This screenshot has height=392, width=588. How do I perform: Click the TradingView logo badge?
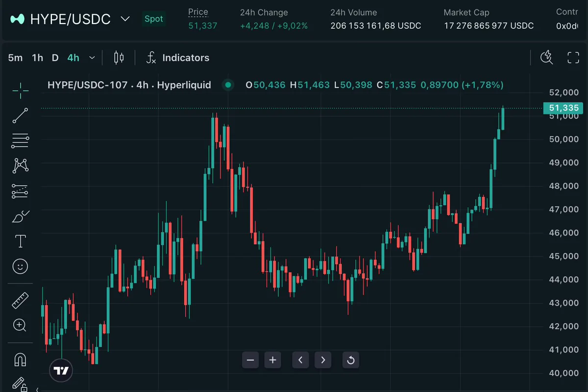(x=61, y=370)
